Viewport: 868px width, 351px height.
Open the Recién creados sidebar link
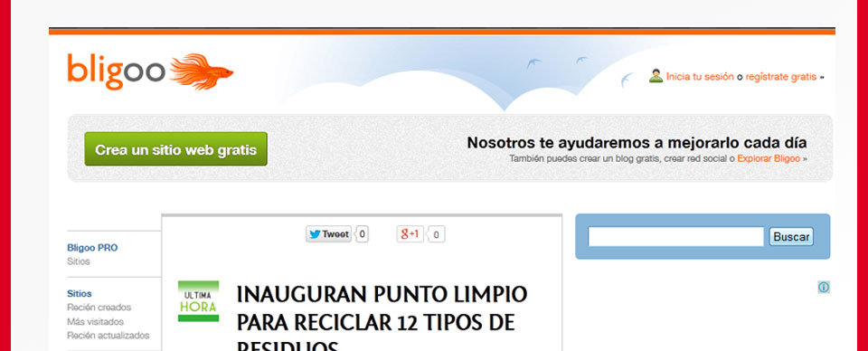[99, 308]
